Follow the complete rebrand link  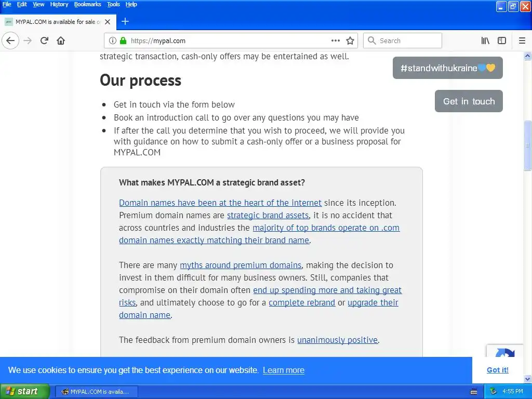(302, 303)
